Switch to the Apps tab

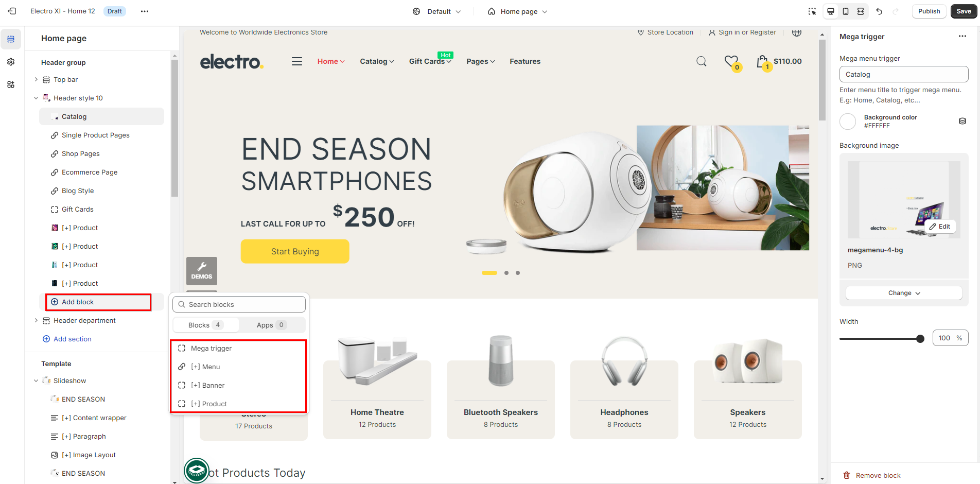pyautogui.click(x=271, y=325)
